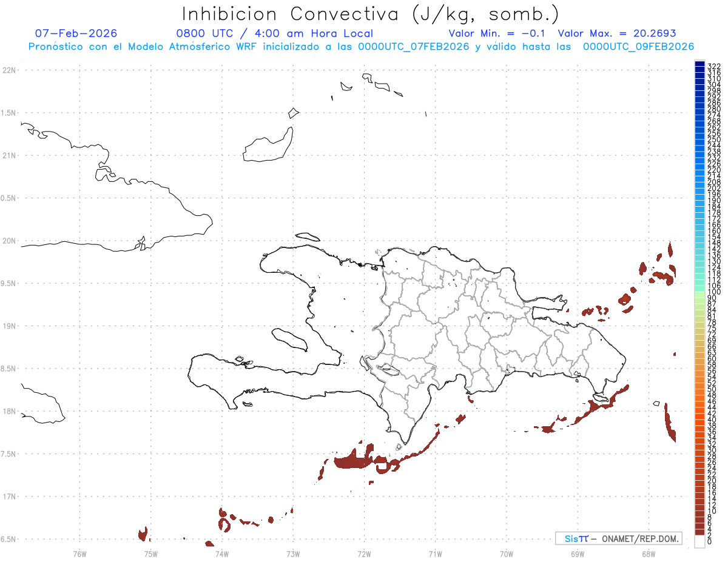Click the 22N latitude label
The height and width of the screenshot is (562, 728).
(x=8, y=70)
